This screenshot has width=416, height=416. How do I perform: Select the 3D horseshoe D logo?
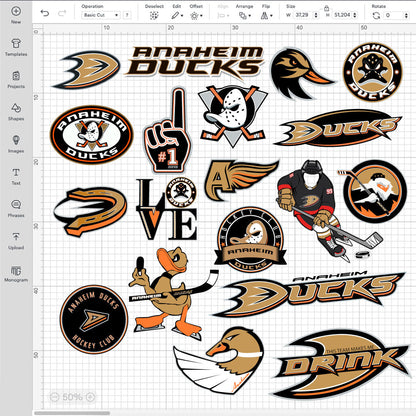click(x=91, y=211)
